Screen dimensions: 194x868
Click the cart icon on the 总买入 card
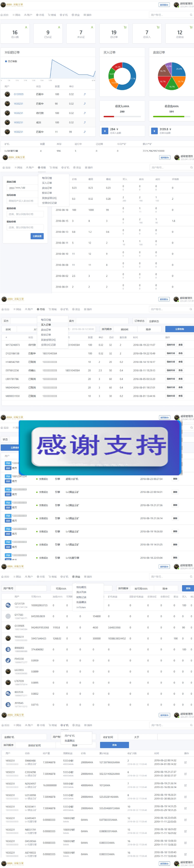[x=158, y=27]
